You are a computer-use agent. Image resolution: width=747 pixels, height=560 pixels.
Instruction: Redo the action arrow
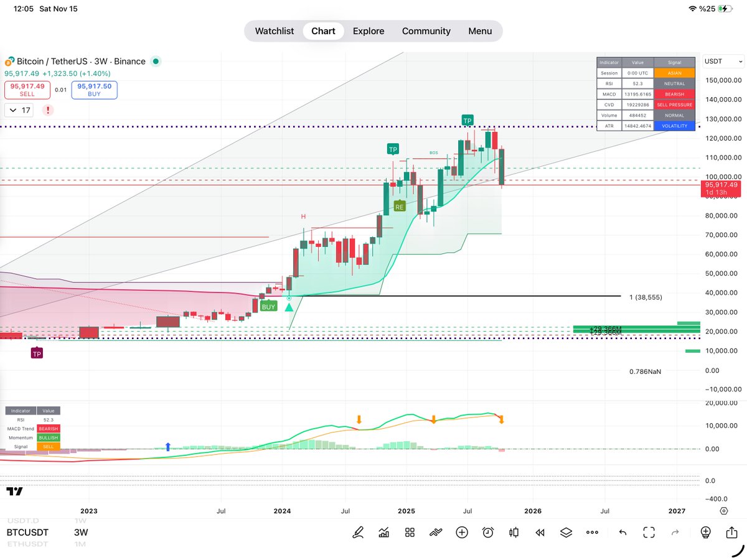pos(675,532)
